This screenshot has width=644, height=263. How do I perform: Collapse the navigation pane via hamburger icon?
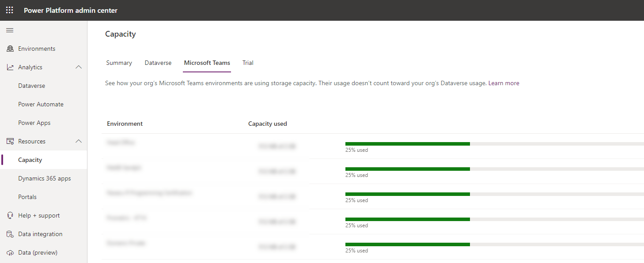[x=9, y=30]
